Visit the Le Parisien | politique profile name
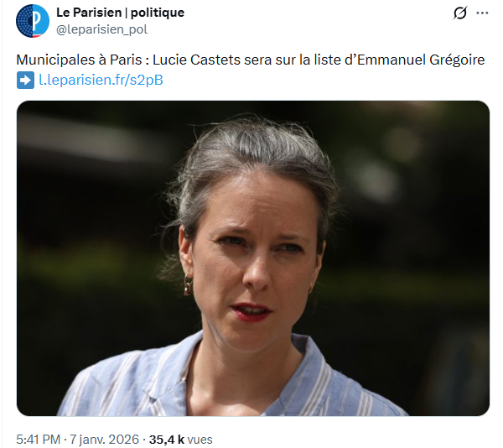Image resolution: width=503 pixels, height=448 pixels. 120,13
